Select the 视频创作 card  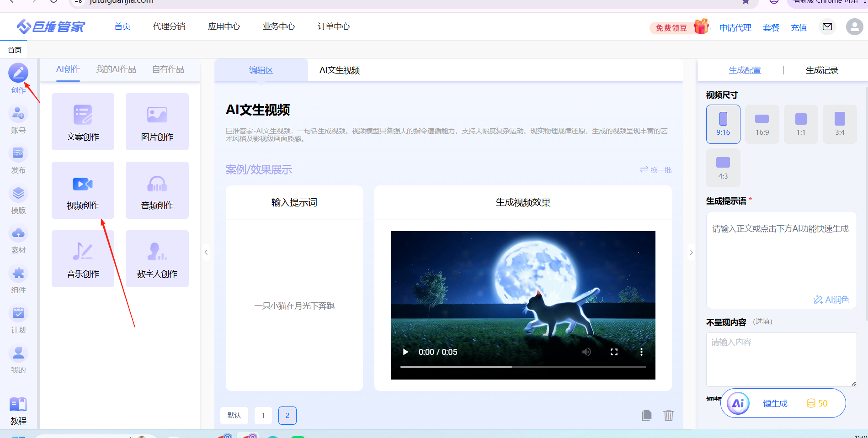pyautogui.click(x=83, y=190)
